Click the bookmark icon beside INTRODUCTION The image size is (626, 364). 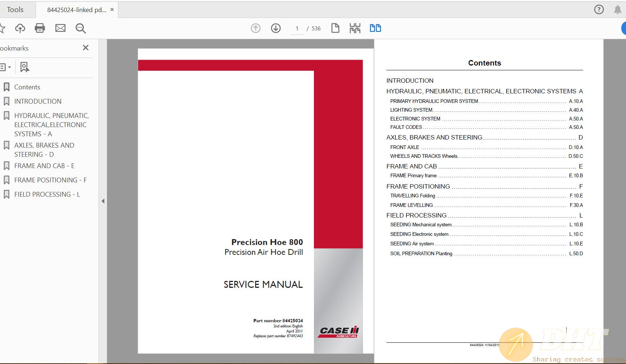point(6,101)
